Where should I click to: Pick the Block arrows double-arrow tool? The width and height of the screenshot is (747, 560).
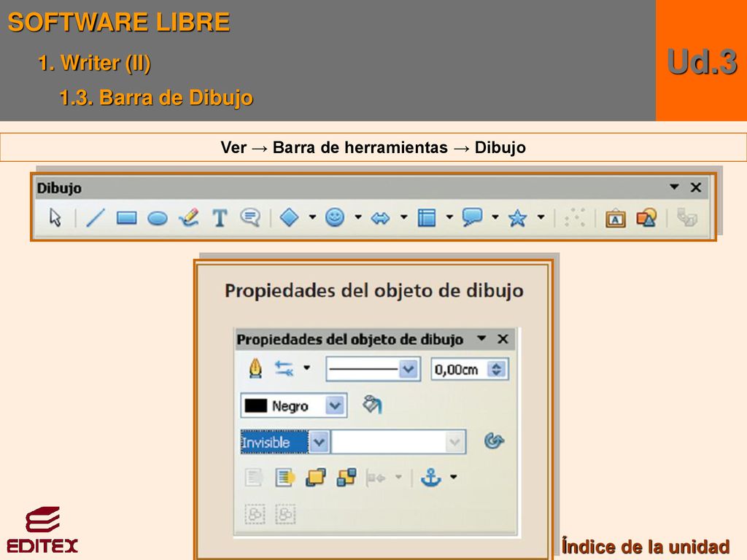tap(380, 218)
